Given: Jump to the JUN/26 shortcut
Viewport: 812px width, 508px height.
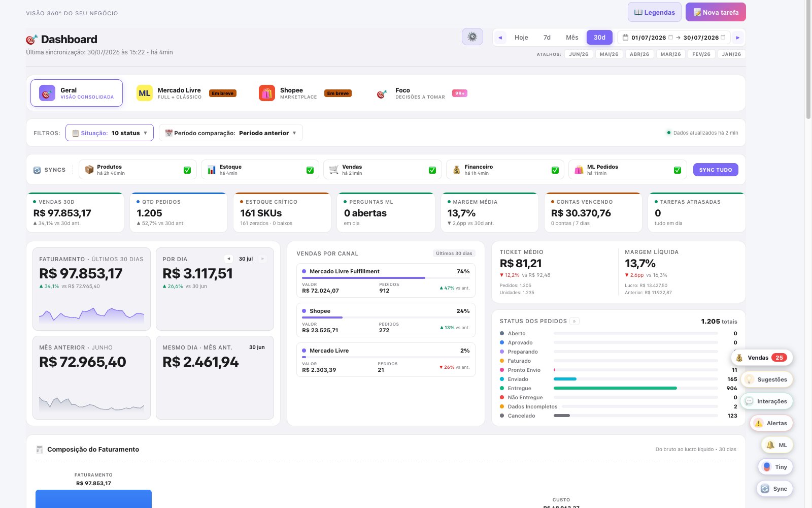Looking at the screenshot, I should 579,54.
